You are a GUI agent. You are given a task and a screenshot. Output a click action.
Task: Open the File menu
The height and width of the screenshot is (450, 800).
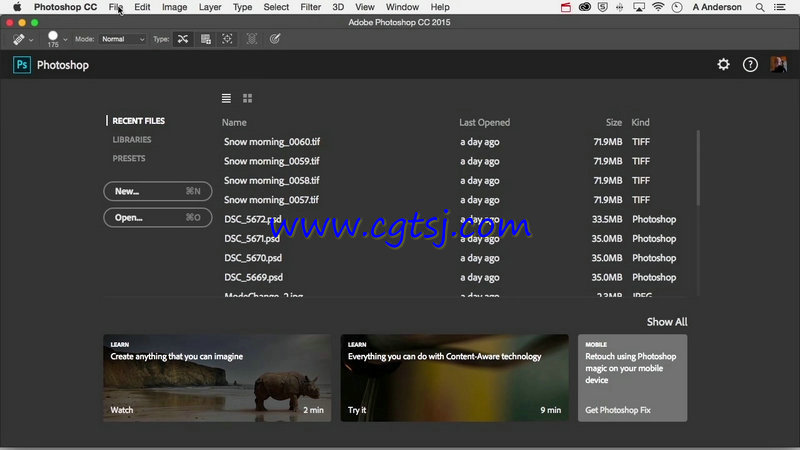pos(116,7)
